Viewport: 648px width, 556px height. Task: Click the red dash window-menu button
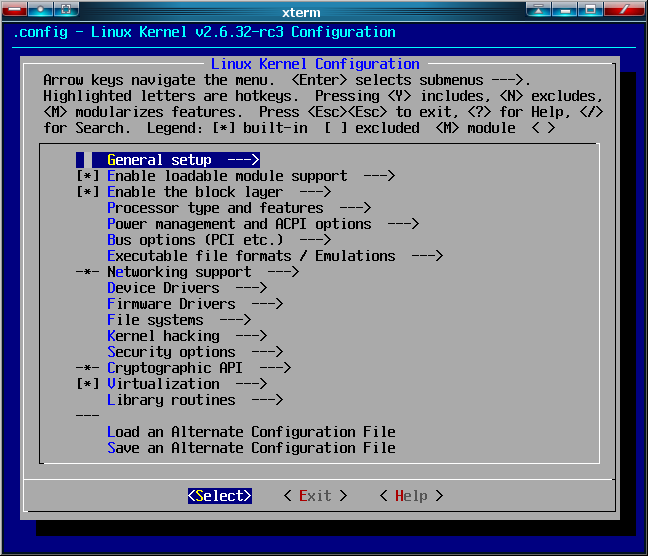pos(14,9)
